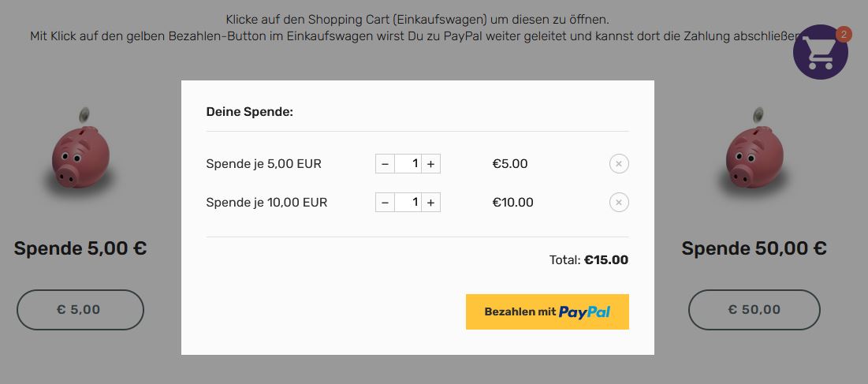This screenshot has height=384, width=868.
Task: Select the Spende je 5,00 EUR item label
Action: (x=263, y=164)
